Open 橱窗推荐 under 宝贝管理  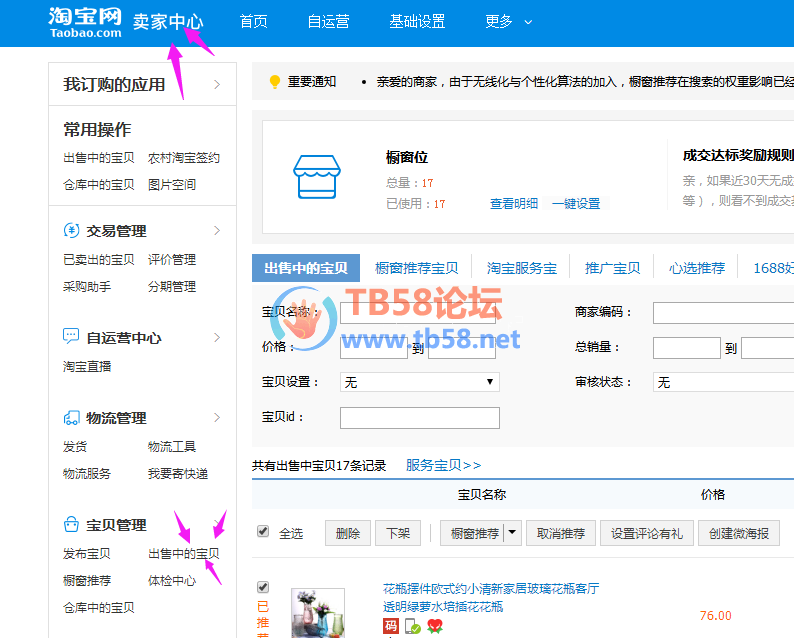(87, 580)
